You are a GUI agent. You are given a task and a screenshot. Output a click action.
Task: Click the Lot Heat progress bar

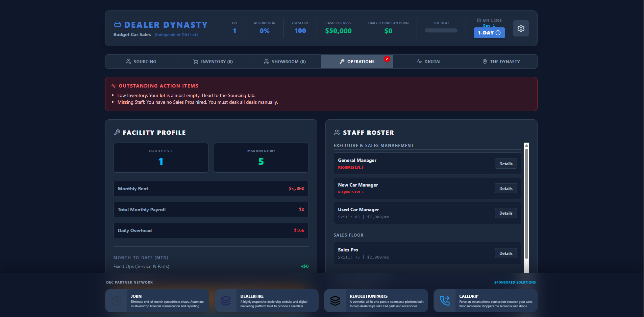coord(441,30)
